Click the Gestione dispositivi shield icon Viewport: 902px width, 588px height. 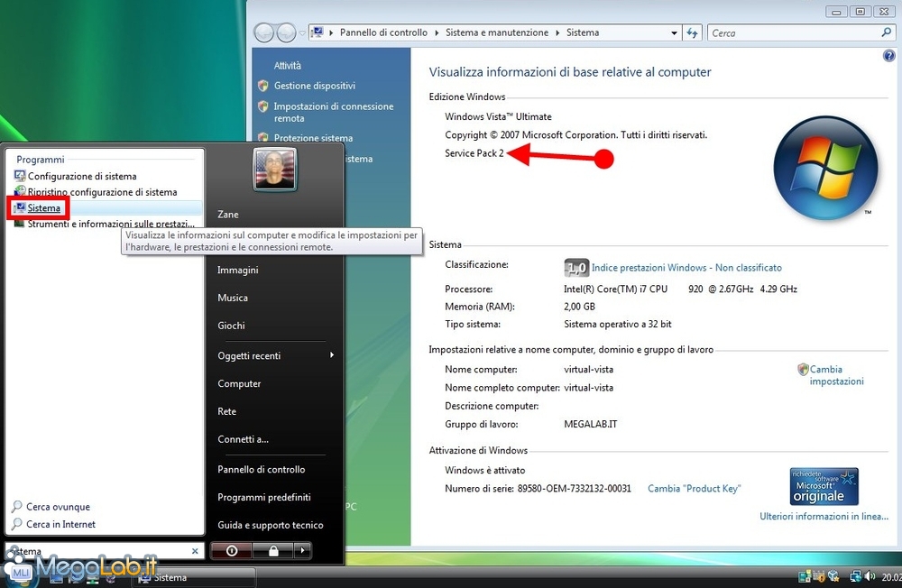click(x=263, y=86)
